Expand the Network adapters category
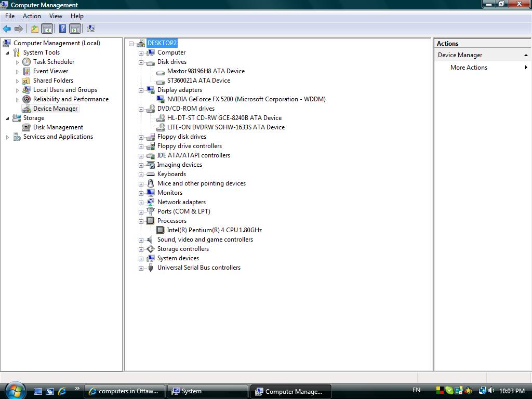This screenshot has height=399, width=532. [141, 203]
